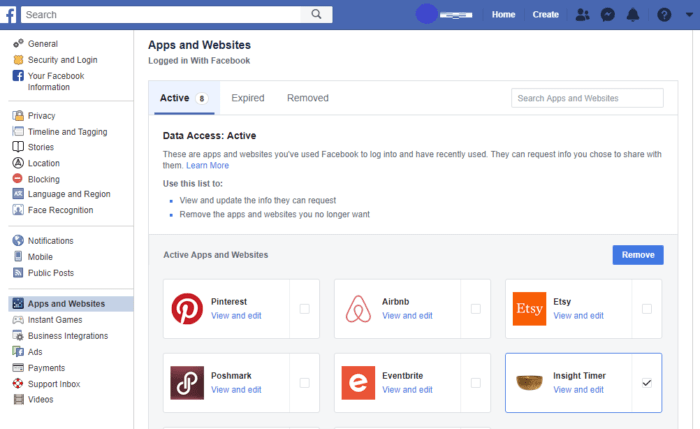Uncheck the Insight Timer checkbox
The height and width of the screenshot is (429, 700).
coord(646,383)
